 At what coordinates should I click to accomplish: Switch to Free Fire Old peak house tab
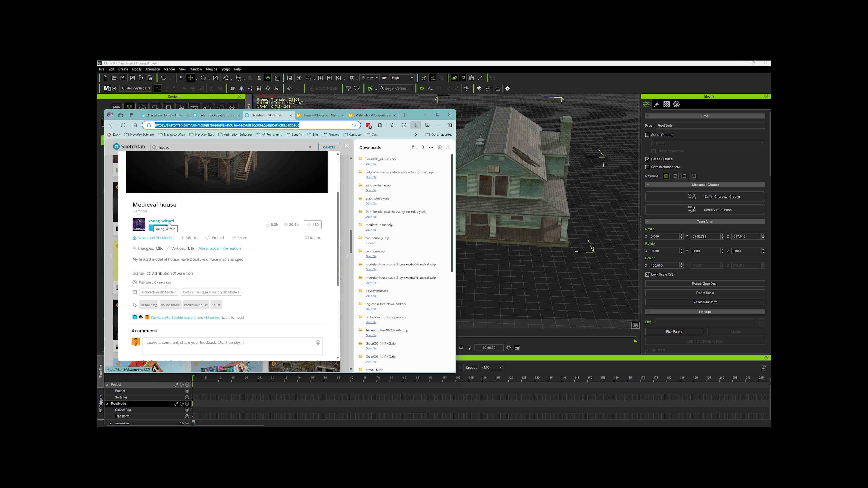pos(216,115)
